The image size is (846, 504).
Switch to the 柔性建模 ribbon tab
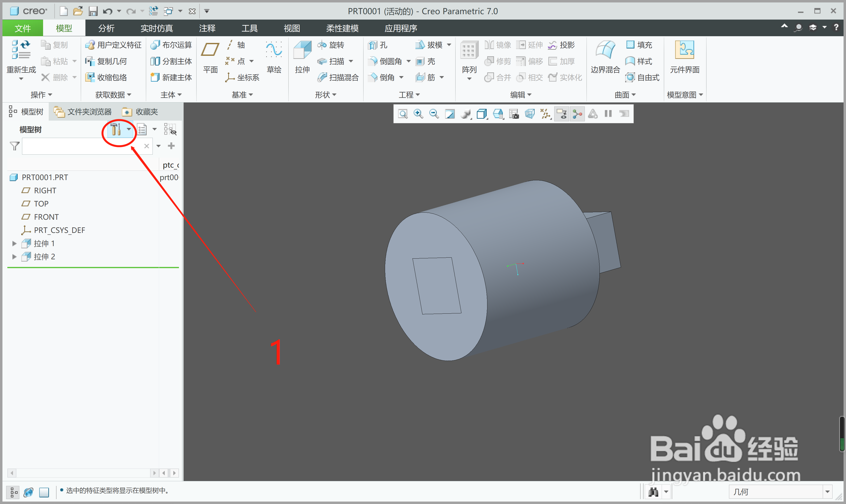(342, 28)
